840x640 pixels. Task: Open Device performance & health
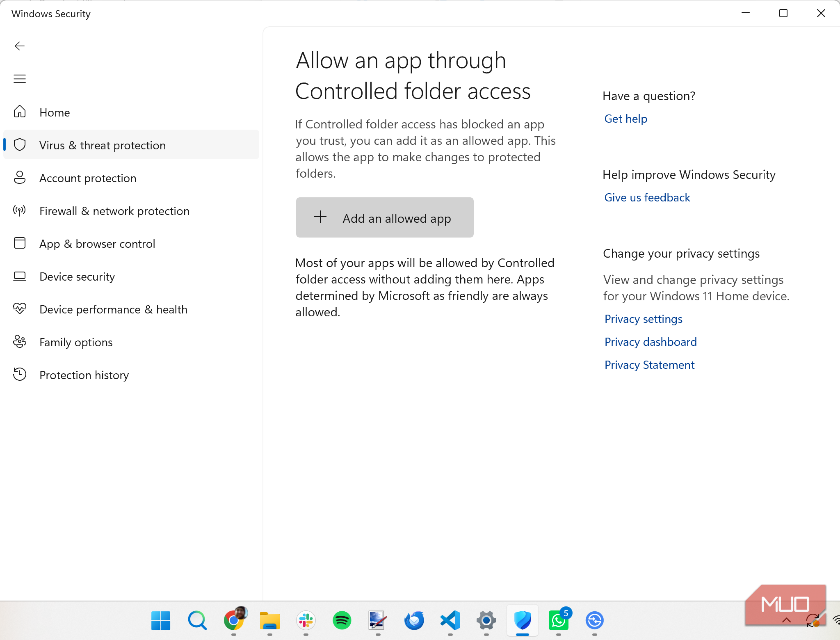tap(131, 309)
